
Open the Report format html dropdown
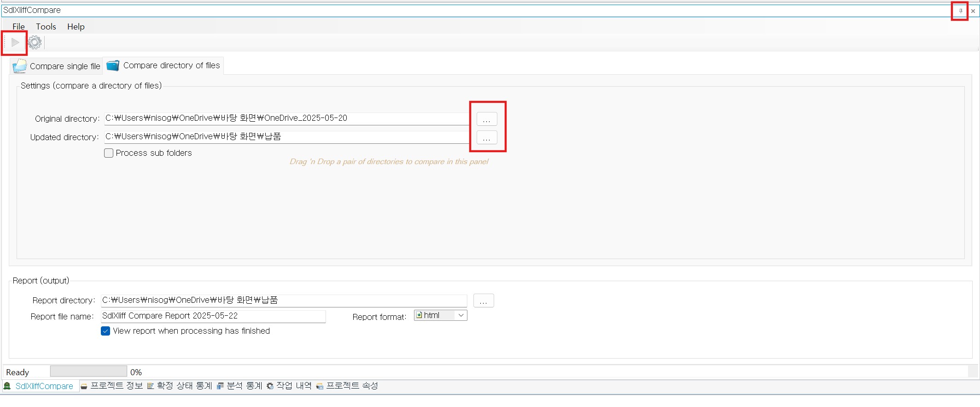coord(440,315)
